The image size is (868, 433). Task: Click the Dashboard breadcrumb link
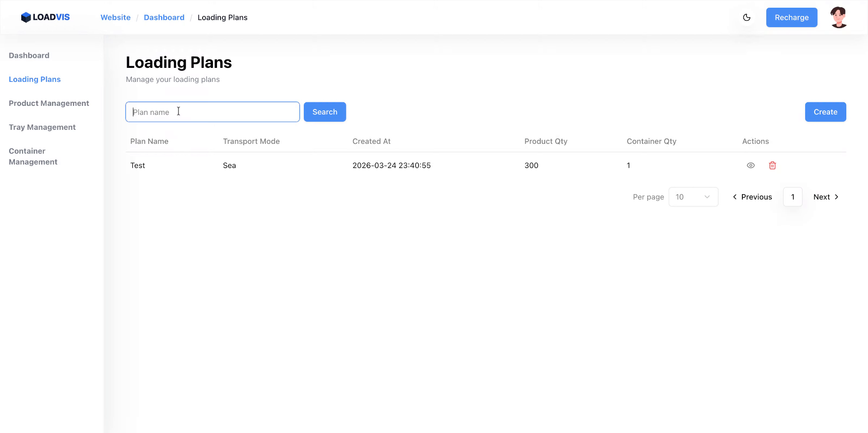pyautogui.click(x=164, y=18)
